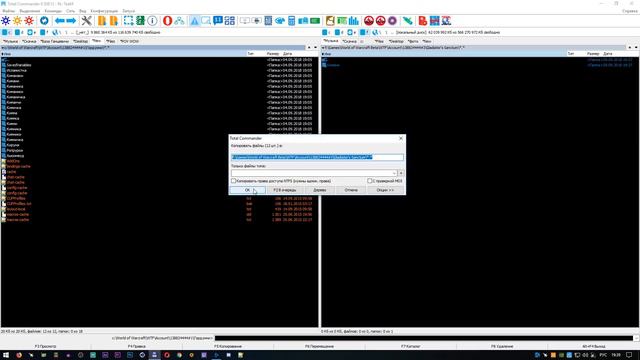Open the Справка menu

[x=630, y=11]
